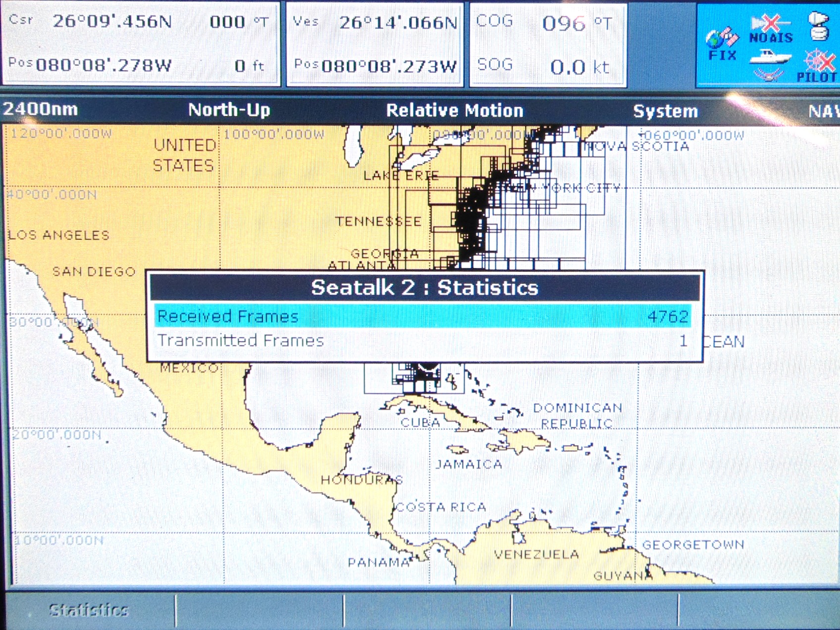The image size is (840, 630).
Task: Select the NO AIS status icon
Action: pyautogui.click(x=771, y=29)
